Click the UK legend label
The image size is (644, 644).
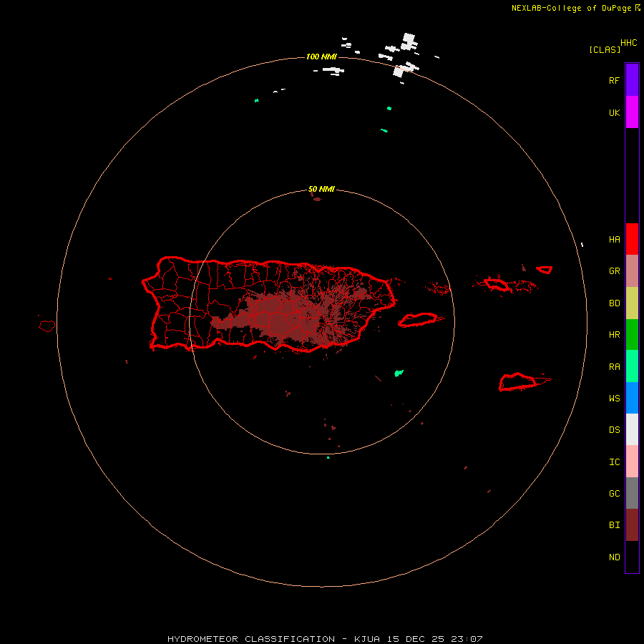pyautogui.click(x=615, y=113)
